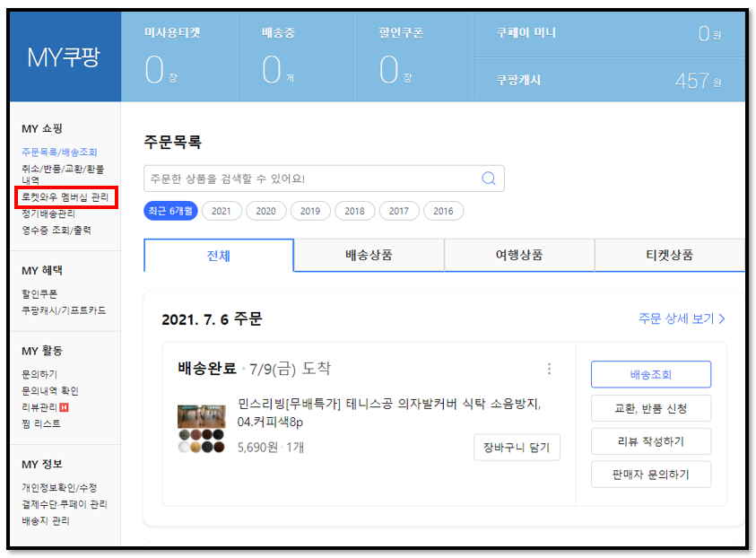Switch to the 전체 tab
Screen dimensions: 756x558
tap(219, 255)
